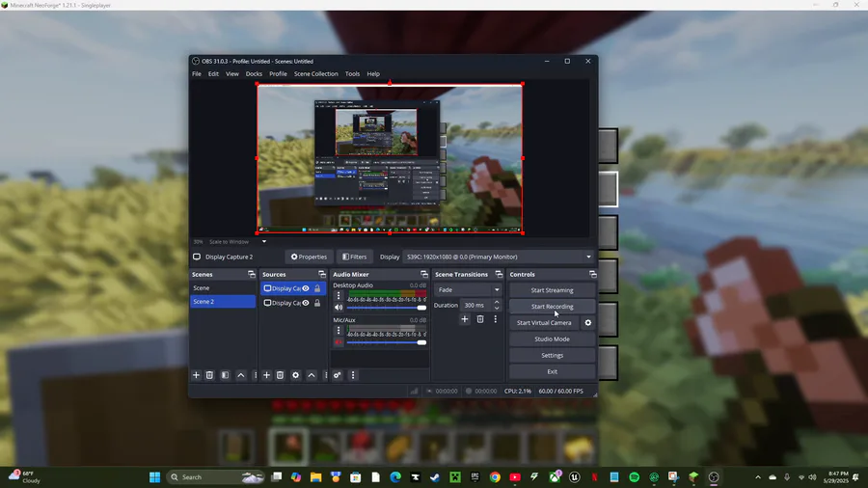Open the Profile menu
Image resolution: width=868 pixels, height=488 pixels.
tap(278, 73)
